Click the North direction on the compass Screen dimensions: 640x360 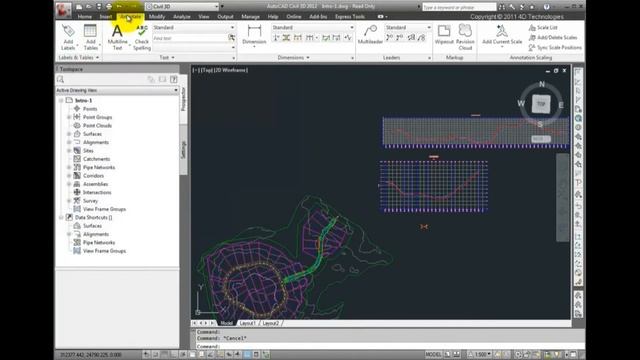click(x=542, y=84)
